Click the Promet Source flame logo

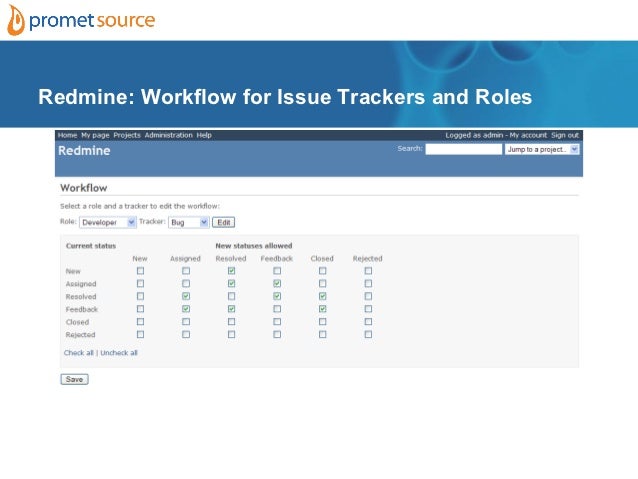pos(16,20)
